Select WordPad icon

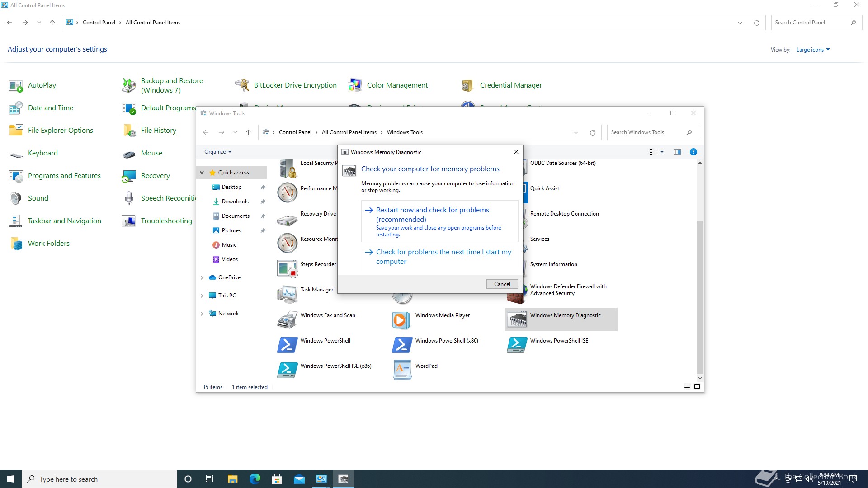[402, 370]
